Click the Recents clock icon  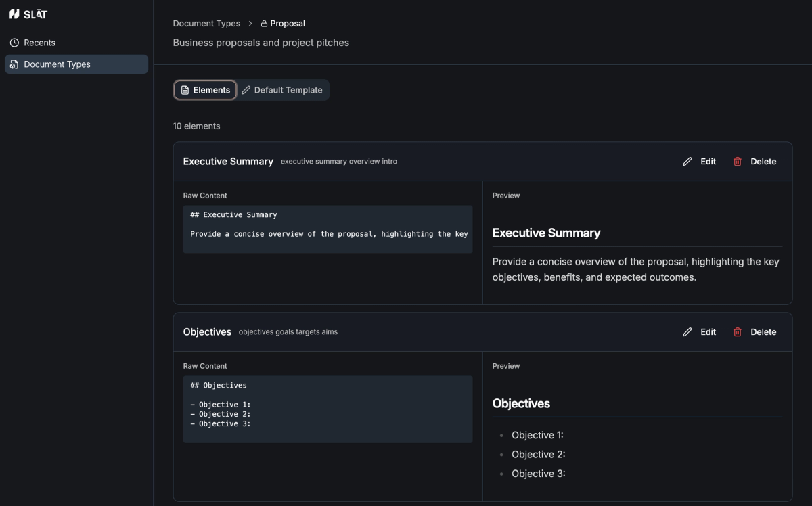(x=14, y=43)
